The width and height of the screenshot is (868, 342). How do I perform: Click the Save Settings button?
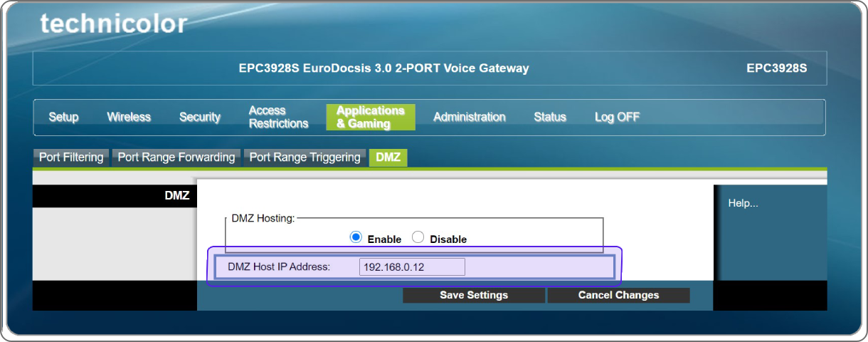pos(474,295)
